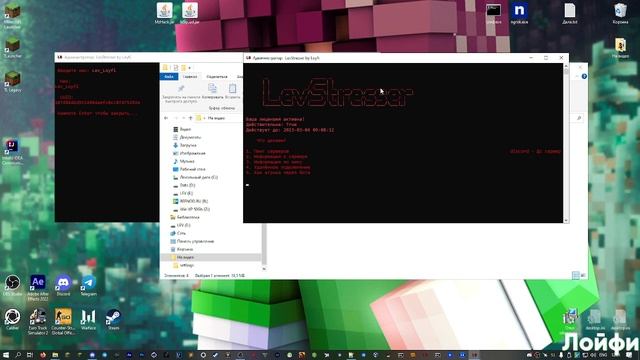Image resolution: width=640 pixels, height=360 pixels.
Task: Click Explorer address bar field
Action: (219, 118)
